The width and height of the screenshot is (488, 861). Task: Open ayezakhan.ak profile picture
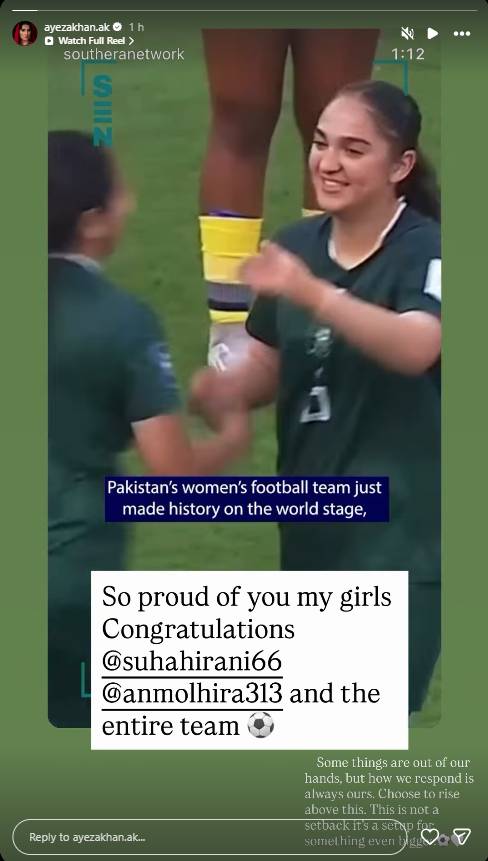[25, 33]
